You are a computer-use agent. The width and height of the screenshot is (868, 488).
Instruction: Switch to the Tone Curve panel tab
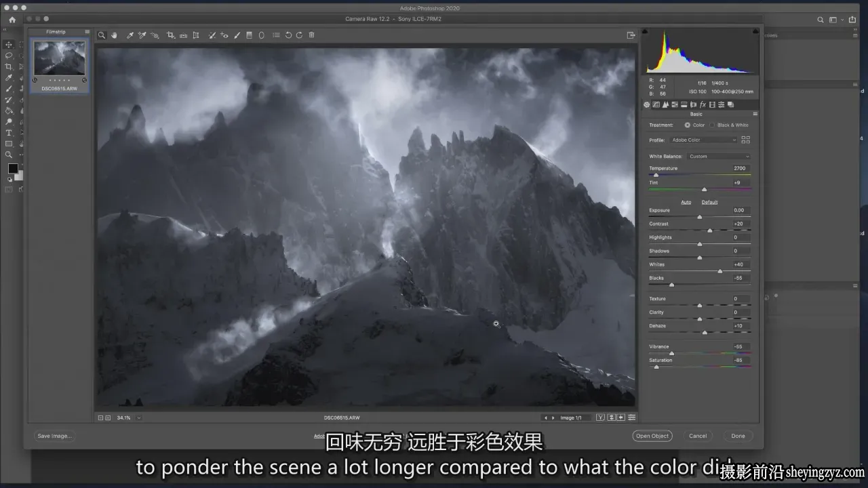656,104
